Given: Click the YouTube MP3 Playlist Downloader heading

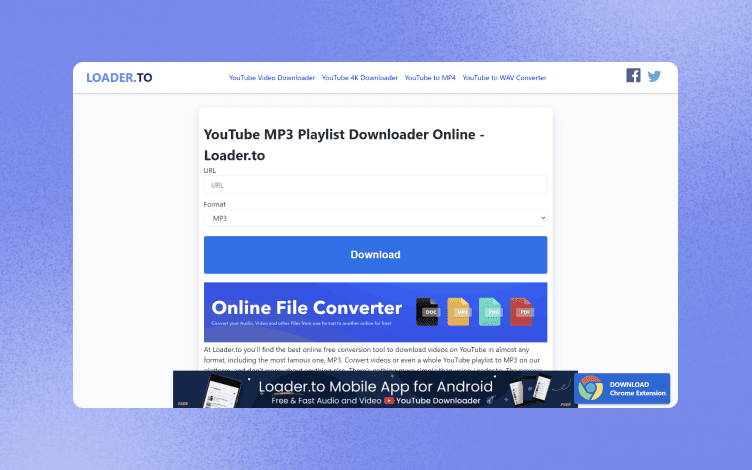Looking at the screenshot, I should point(344,144).
